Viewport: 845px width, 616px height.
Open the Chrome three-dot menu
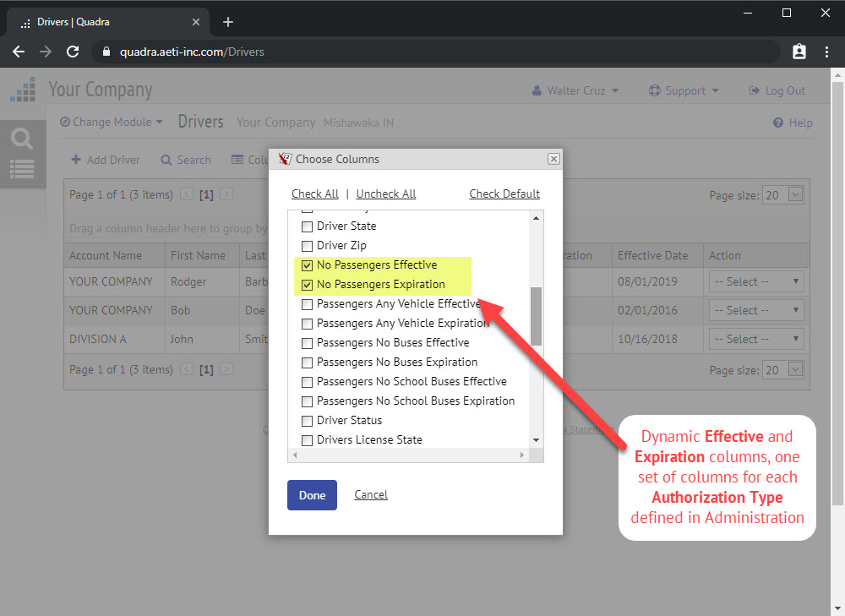pyautogui.click(x=826, y=52)
